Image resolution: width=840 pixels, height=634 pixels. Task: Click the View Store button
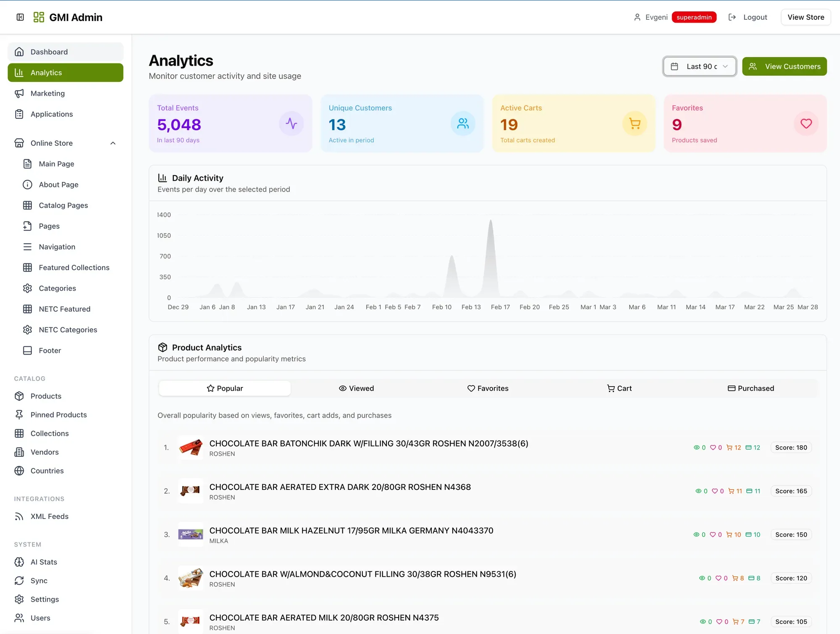pos(806,17)
